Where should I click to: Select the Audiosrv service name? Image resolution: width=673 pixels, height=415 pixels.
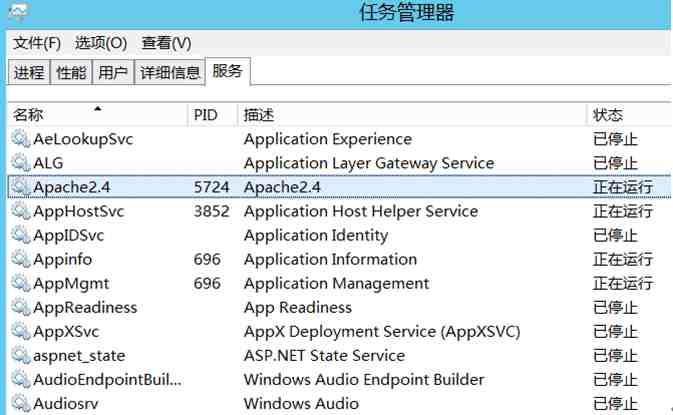66,403
